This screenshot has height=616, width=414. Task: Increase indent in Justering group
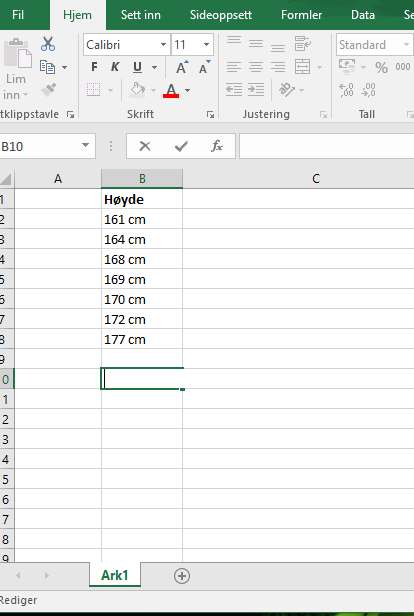click(256, 90)
